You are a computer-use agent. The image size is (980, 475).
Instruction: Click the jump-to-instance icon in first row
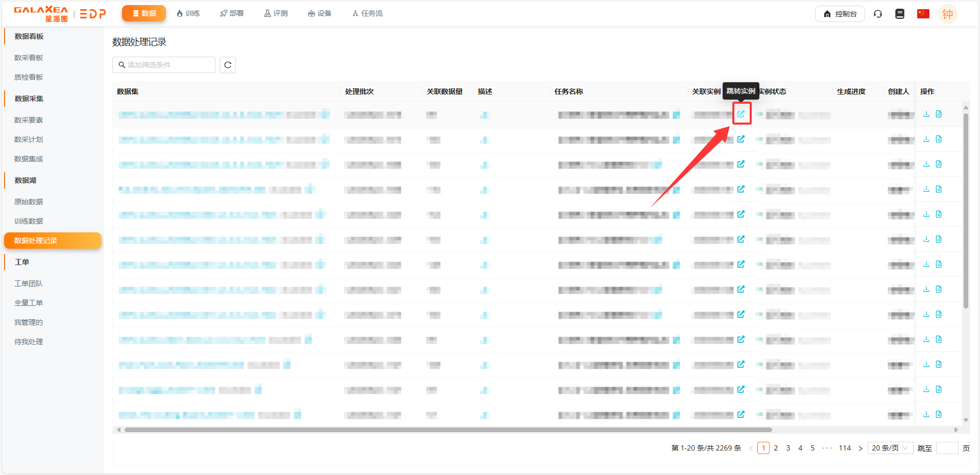(x=741, y=114)
